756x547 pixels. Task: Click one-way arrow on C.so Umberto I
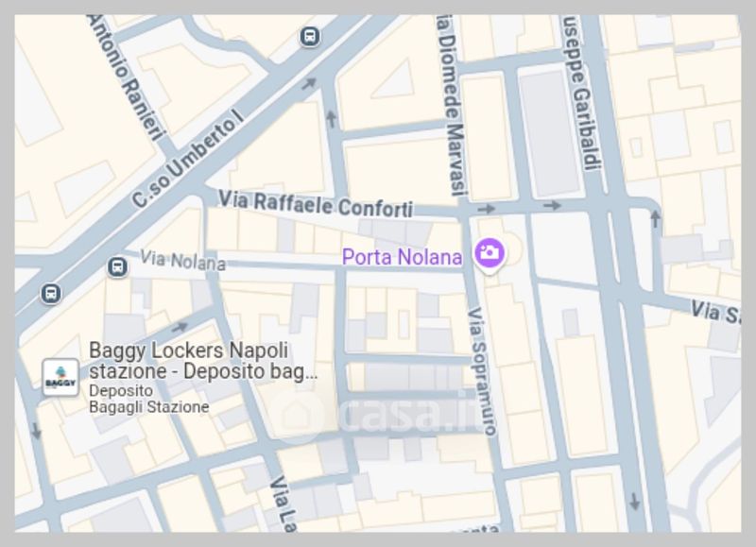[x=309, y=84]
